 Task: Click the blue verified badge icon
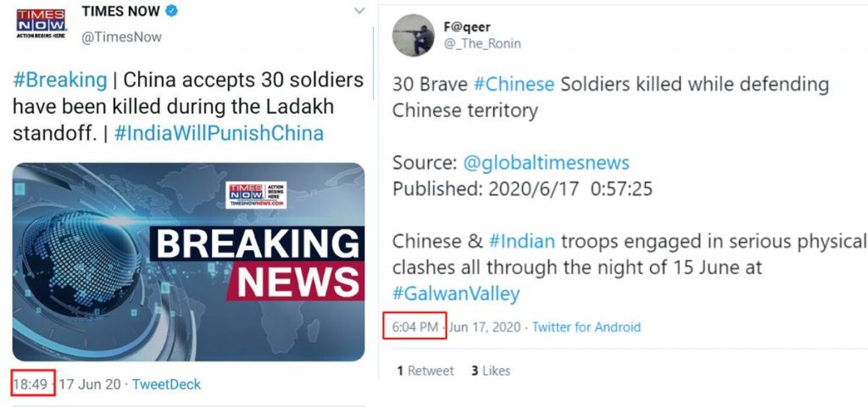(x=171, y=10)
